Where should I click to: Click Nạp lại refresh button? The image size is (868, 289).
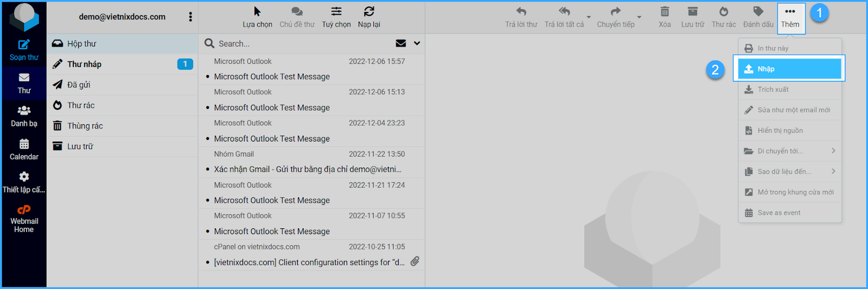pyautogui.click(x=369, y=17)
